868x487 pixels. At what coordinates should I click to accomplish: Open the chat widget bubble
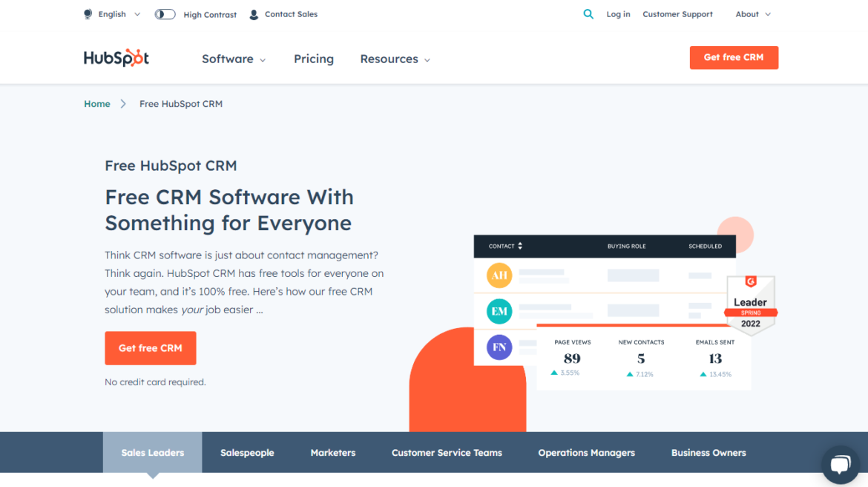(841, 464)
